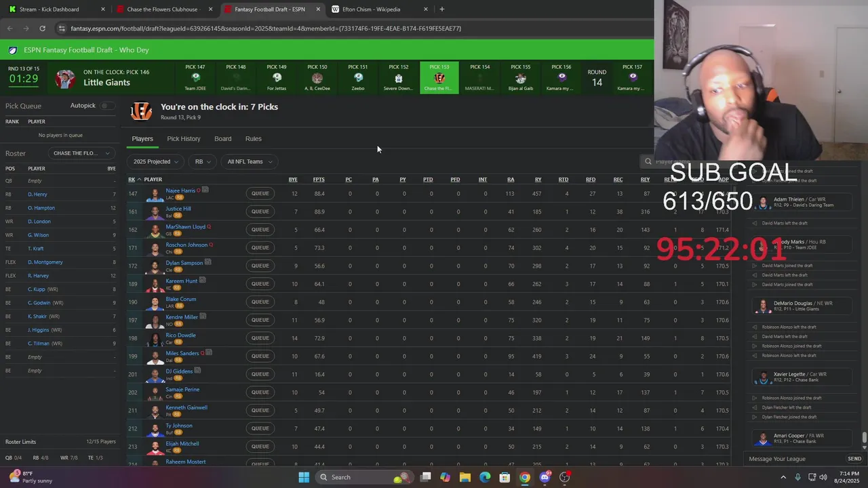Image resolution: width=868 pixels, height=488 pixels.
Task: Toggle the Autopick switch
Action: (x=106, y=106)
